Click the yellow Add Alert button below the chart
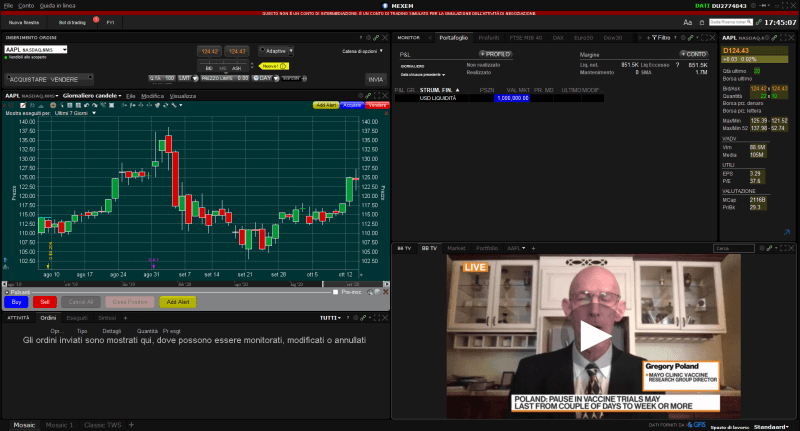800x431 pixels. pos(178,302)
